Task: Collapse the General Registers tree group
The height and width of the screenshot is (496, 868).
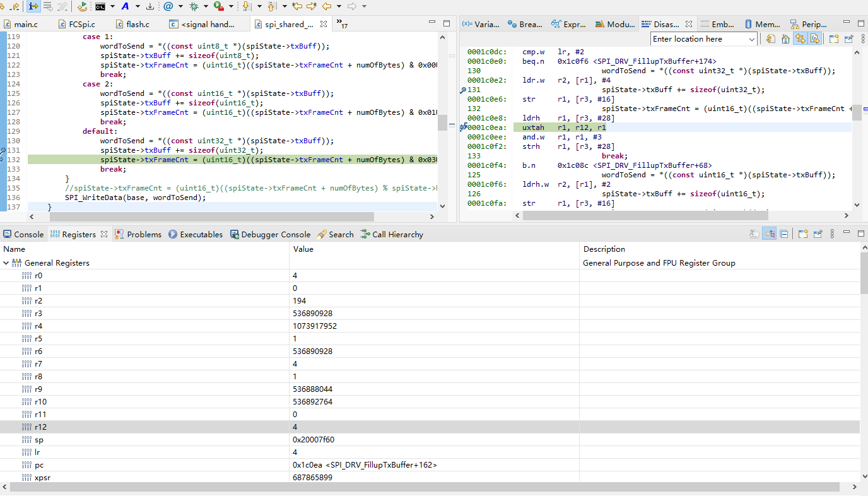Action: (x=6, y=263)
